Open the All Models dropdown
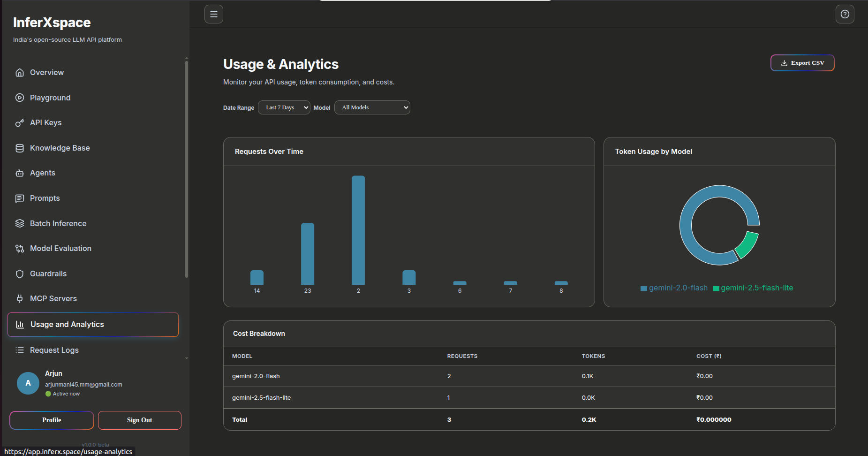This screenshot has height=456, width=868. (372, 107)
